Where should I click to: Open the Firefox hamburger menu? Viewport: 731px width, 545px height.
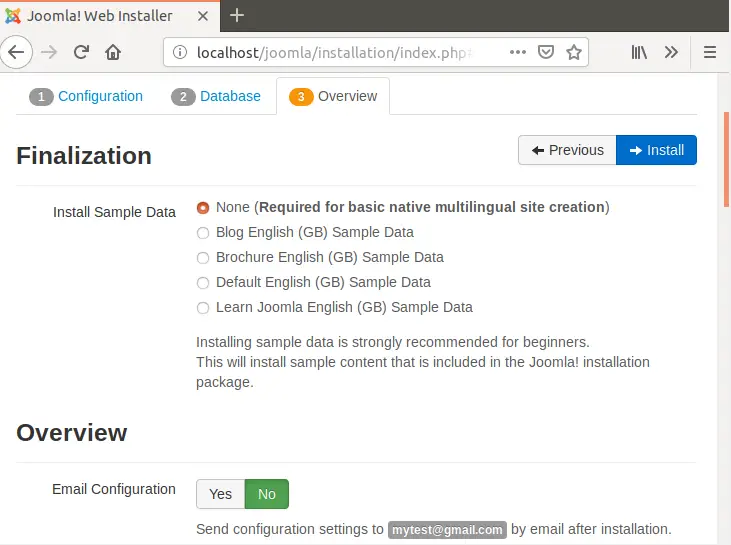coord(710,52)
